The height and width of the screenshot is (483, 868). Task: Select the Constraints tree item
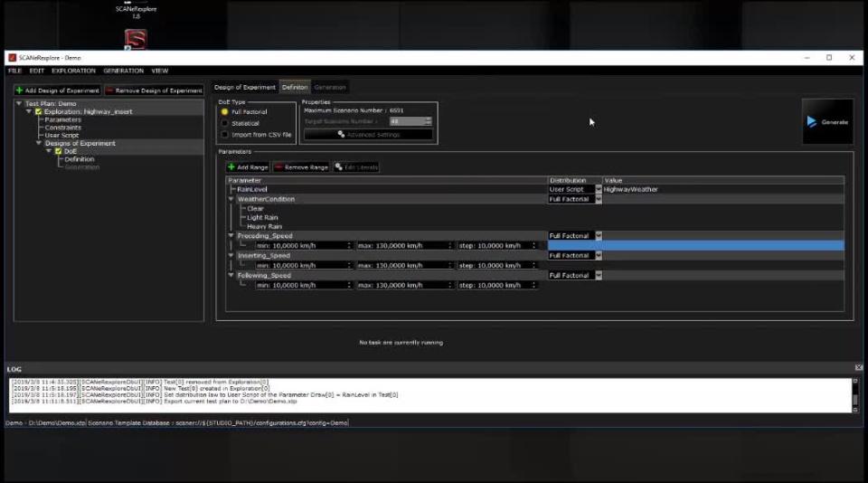[x=63, y=128]
